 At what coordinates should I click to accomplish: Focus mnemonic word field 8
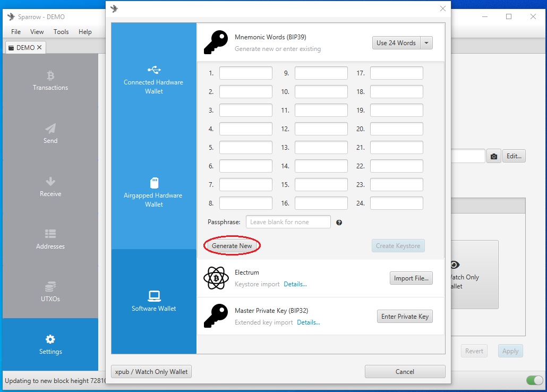[245, 203]
